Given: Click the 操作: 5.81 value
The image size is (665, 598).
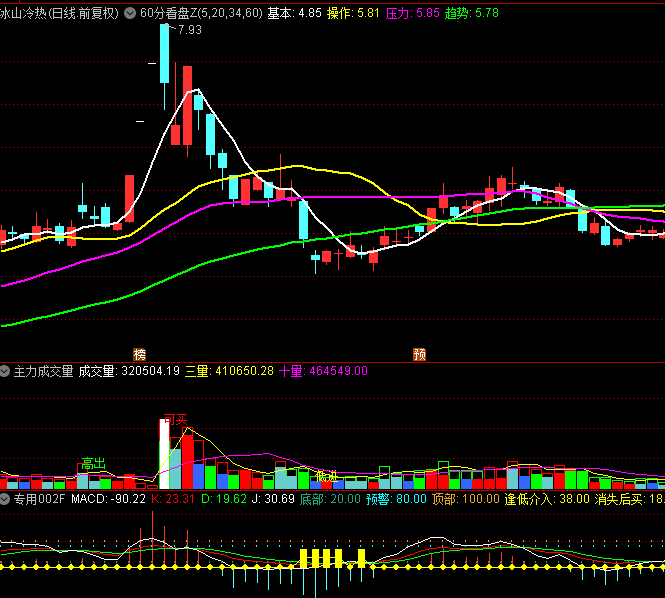Looking at the screenshot, I should click(353, 14).
